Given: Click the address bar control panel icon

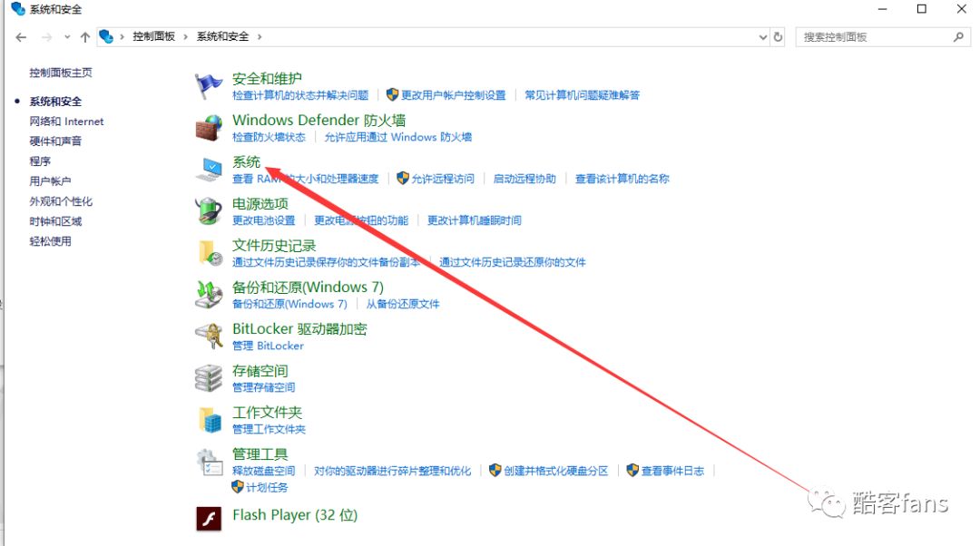Looking at the screenshot, I should pos(106,37).
